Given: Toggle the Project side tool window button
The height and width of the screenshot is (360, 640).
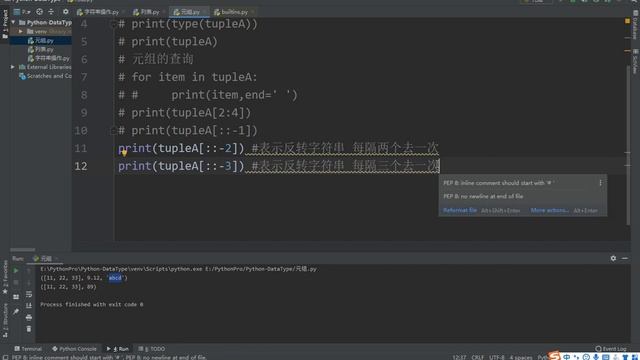Looking at the screenshot, I should (x=5, y=24).
